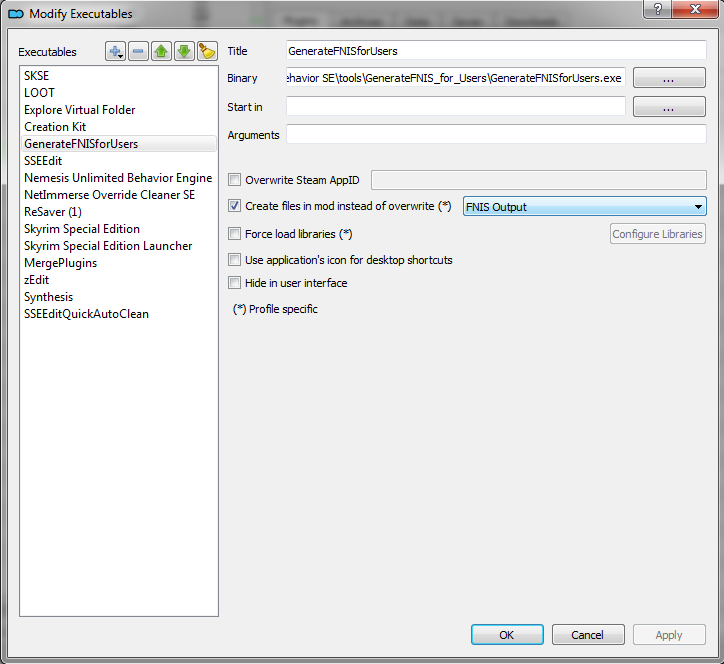Select LOOT in executables list
This screenshot has height=664, width=724.
point(119,92)
